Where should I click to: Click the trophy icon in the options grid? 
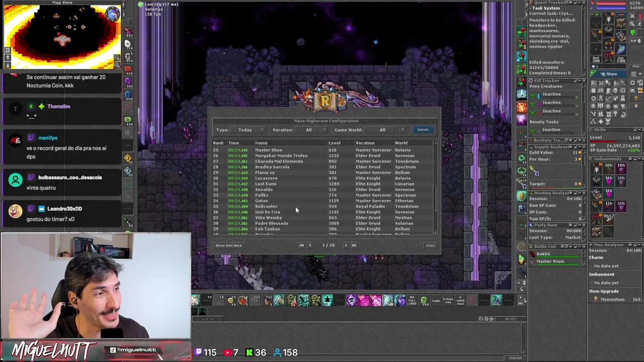(615, 114)
